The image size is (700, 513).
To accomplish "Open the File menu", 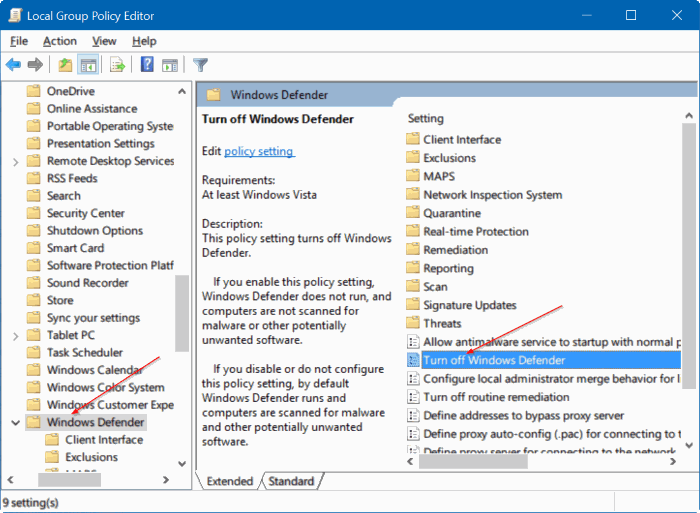I will [19, 41].
